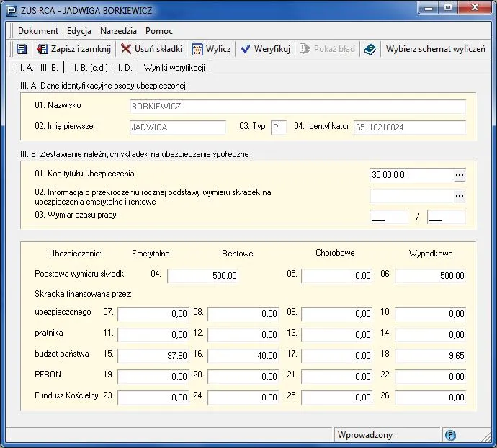This screenshot has width=497, height=448.
Task: Open the book help icon in toolbar
Action: [370, 49]
